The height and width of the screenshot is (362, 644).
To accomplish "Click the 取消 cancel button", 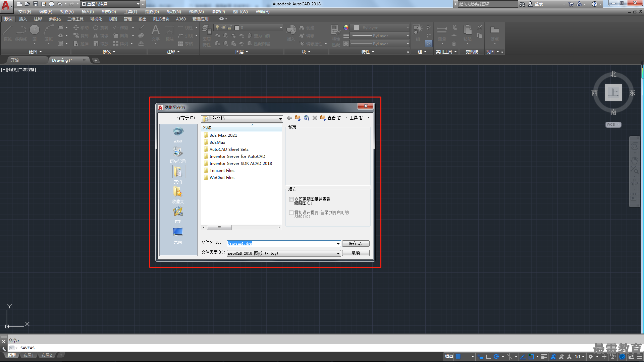I will coord(356,253).
